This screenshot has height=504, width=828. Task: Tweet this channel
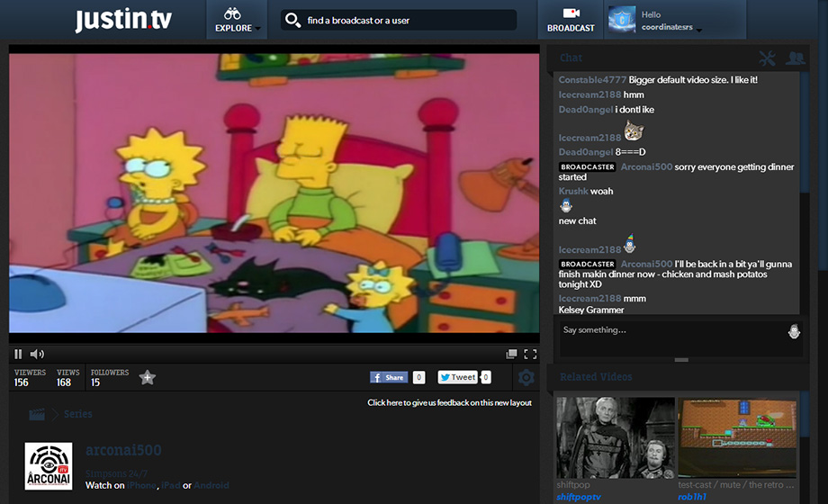(x=457, y=377)
